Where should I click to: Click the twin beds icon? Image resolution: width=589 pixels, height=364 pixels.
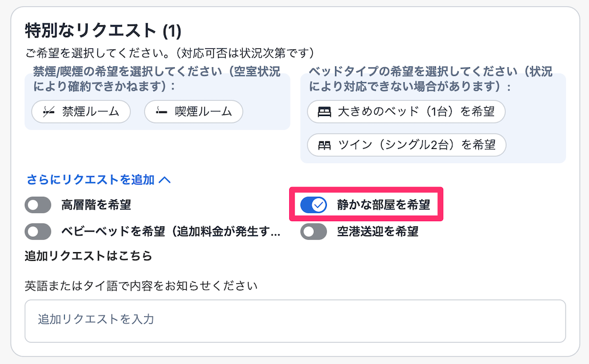(325, 145)
